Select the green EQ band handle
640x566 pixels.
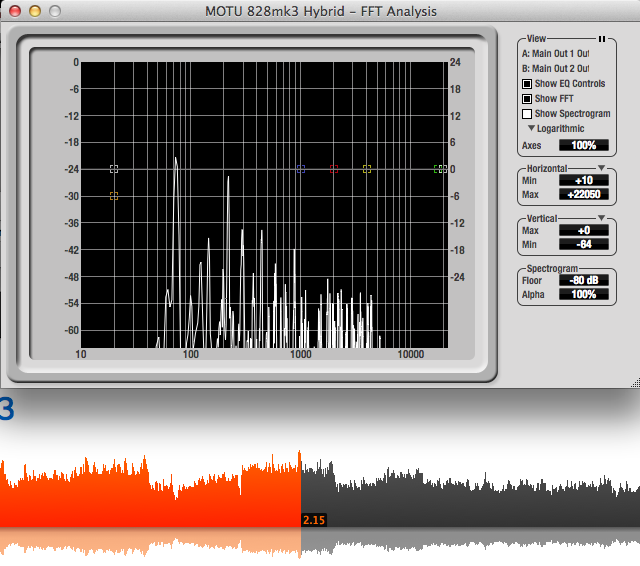tap(437, 169)
